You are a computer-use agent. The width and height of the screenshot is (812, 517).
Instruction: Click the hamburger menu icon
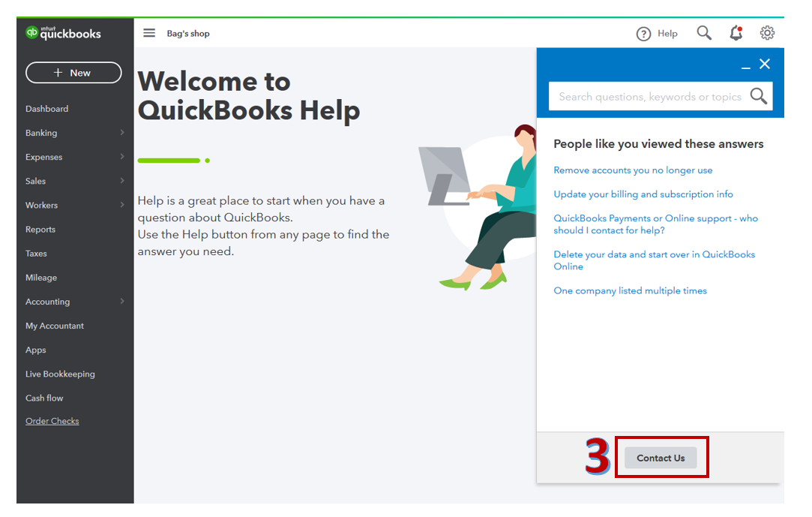click(x=149, y=33)
